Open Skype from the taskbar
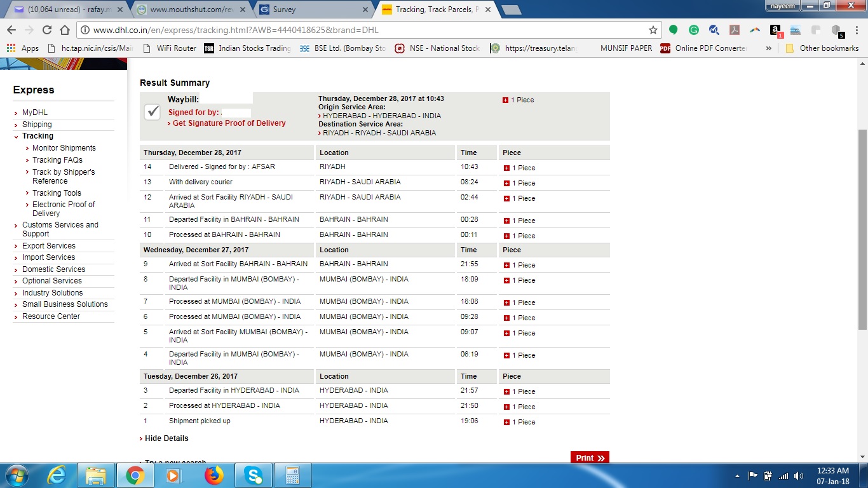This screenshot has width=868, height=488. pyautogui.click(x=253, y=475)
